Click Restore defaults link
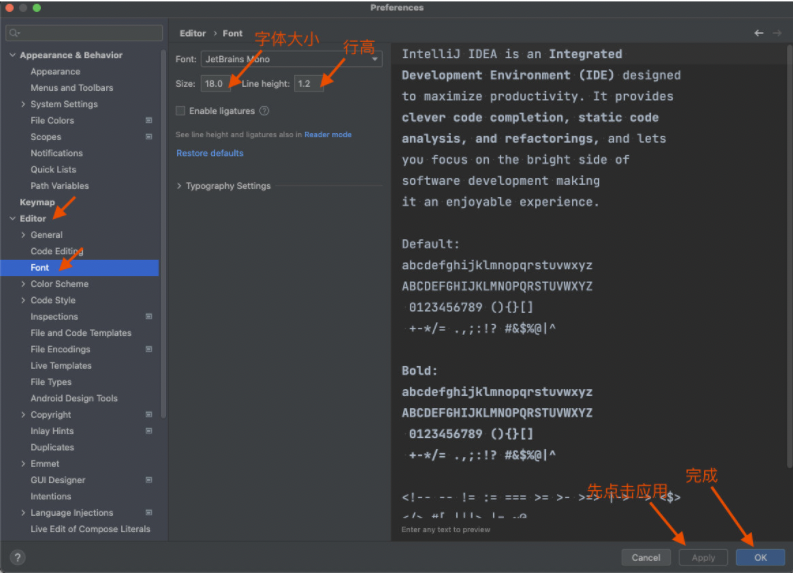793x573 pixels. [x=210, y=153]
